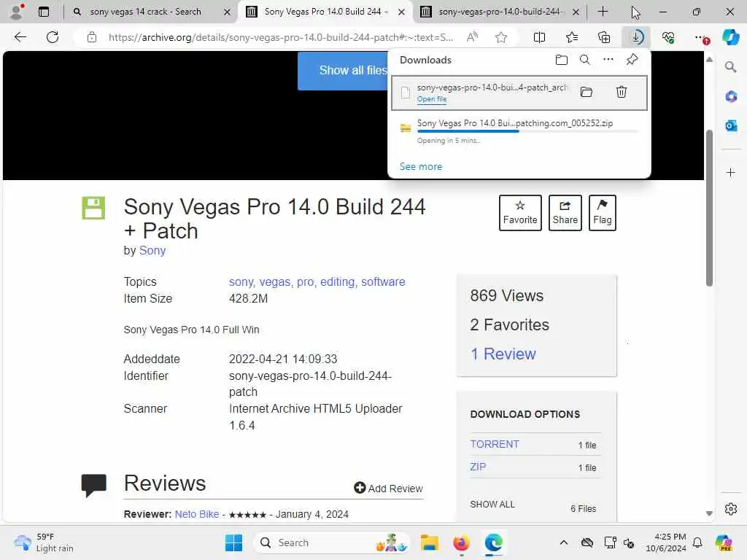Select the downloading Sony Vegas Pro zip entry
747x560 pixels.
point(519,131)
